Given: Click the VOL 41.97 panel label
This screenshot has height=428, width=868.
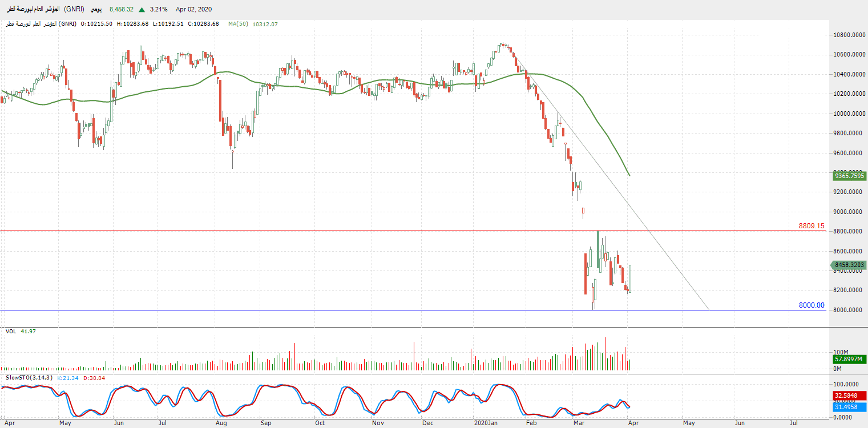Looking at the screenshot, I should (x=21, y=331).
